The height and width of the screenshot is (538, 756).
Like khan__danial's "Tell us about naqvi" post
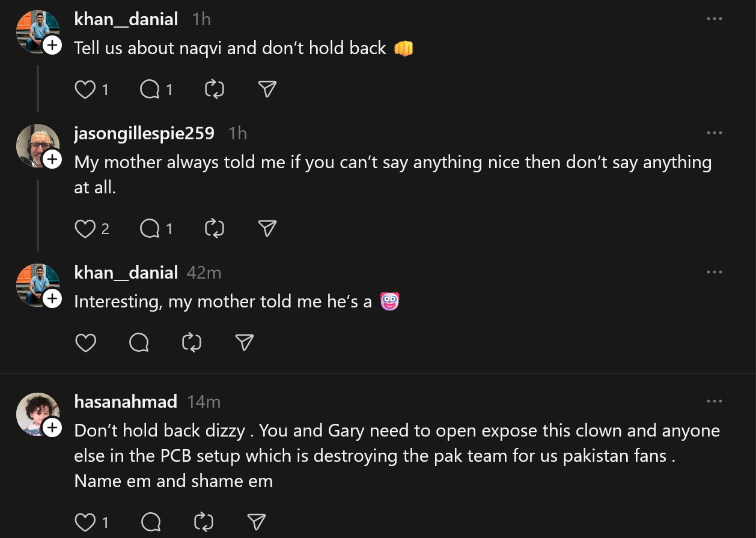[x=85, y=89]
